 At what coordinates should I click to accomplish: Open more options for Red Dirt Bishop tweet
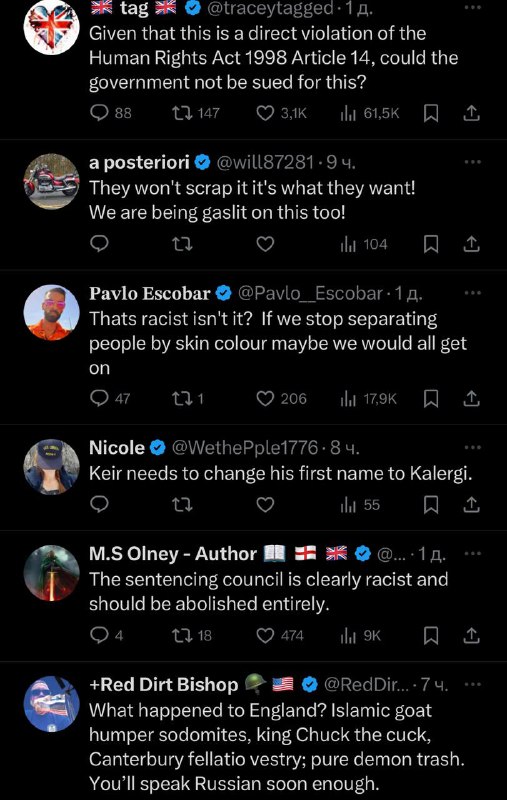click(x=472, y=684)
